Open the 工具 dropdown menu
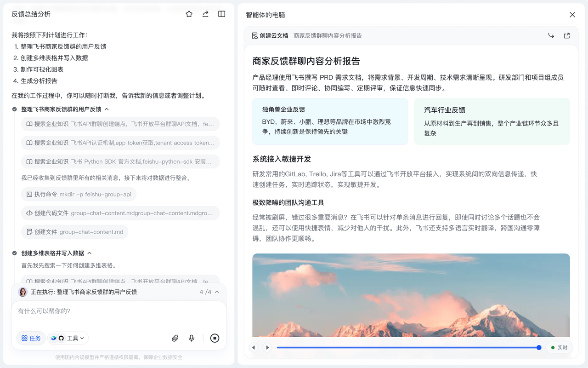Viewport: 588px width, 368px height. [x=68, y=338]
